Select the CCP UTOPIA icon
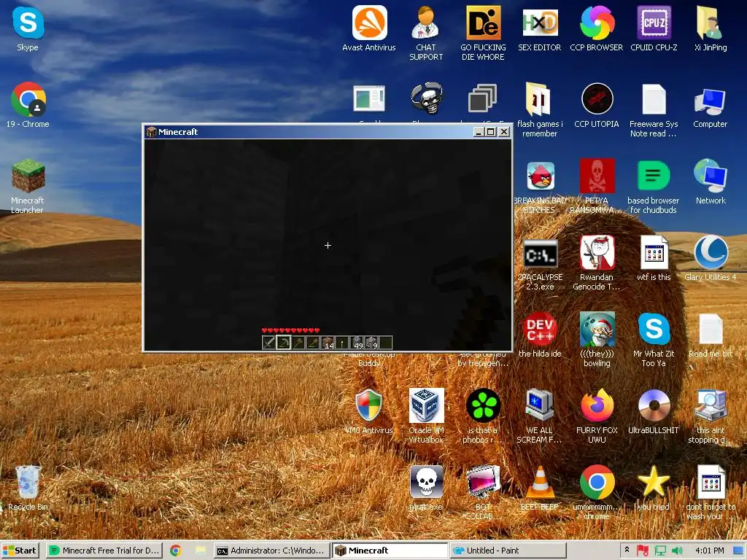 pos(597,105)
